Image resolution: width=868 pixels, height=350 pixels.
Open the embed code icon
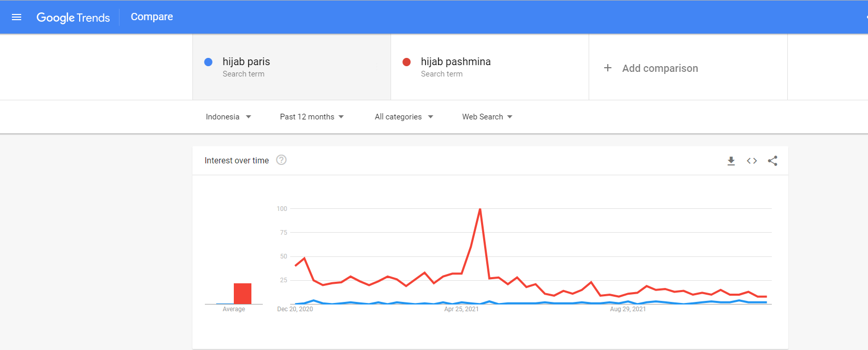(x=752, y=161)
